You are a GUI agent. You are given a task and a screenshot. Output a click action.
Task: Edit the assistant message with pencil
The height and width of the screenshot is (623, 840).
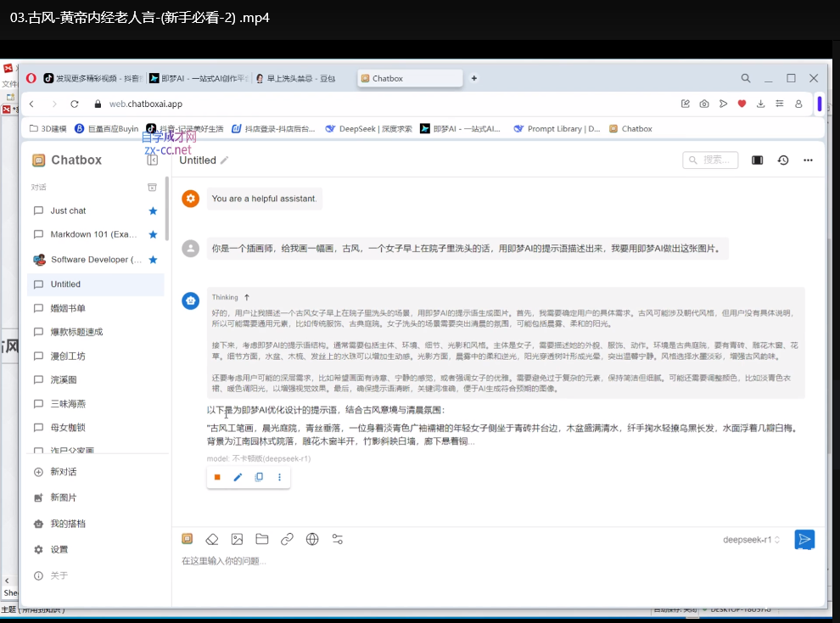pos(238,477)
